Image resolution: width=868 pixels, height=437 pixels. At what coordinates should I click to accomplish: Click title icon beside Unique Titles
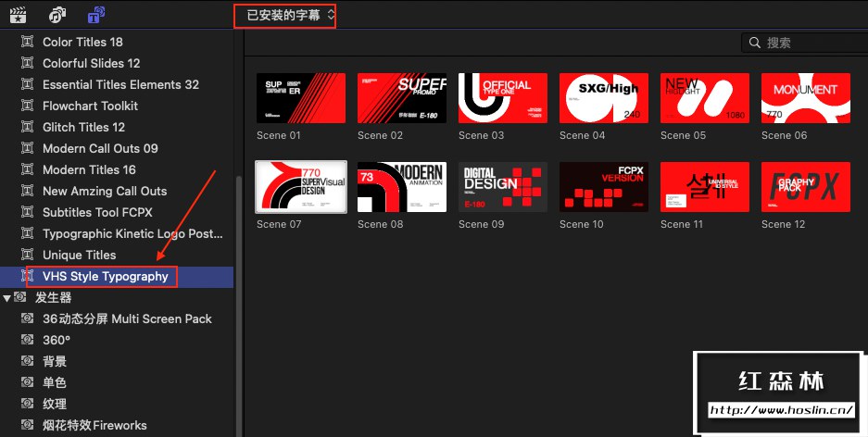click(27, 255)
